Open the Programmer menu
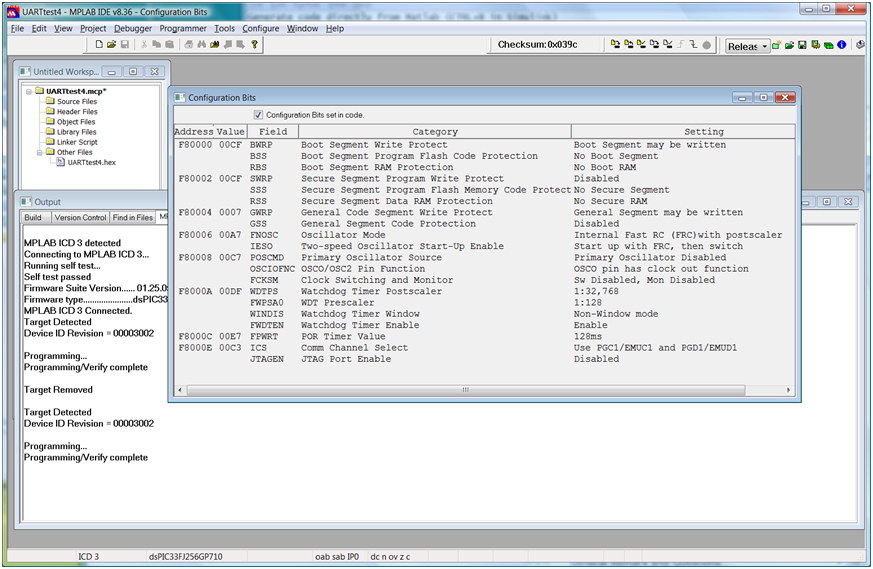 pos(183,28)
